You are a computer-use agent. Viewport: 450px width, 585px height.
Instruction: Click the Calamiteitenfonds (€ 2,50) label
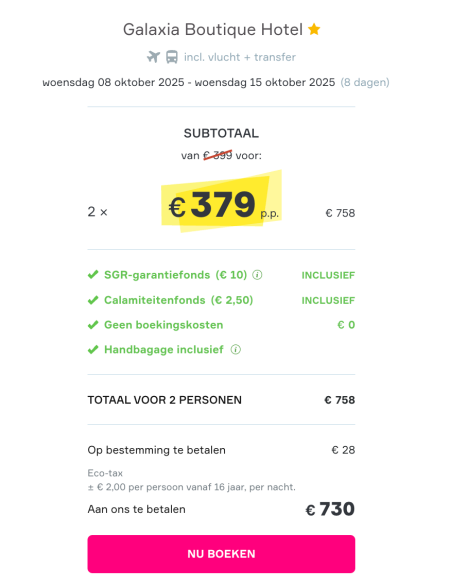click(178, 300)
